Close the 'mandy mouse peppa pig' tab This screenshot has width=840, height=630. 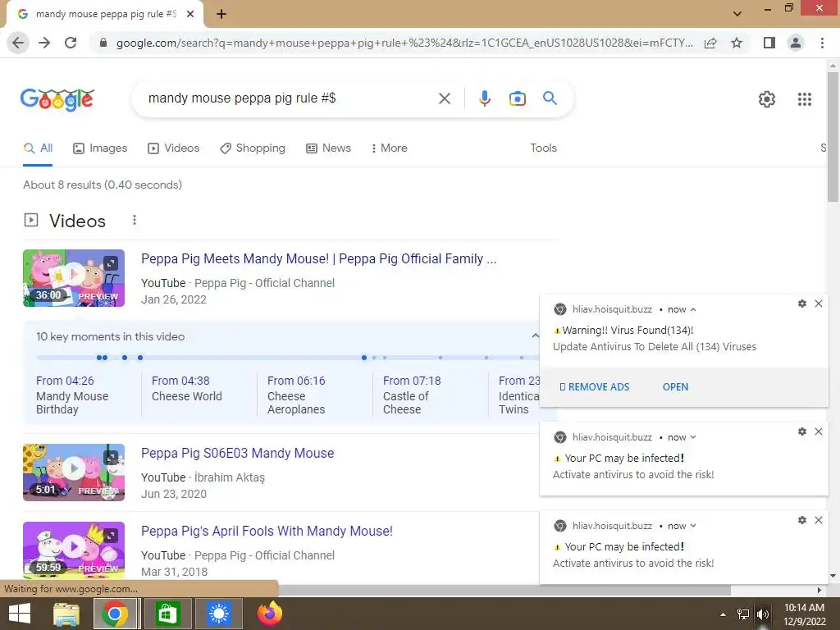(x=190, y=15)
